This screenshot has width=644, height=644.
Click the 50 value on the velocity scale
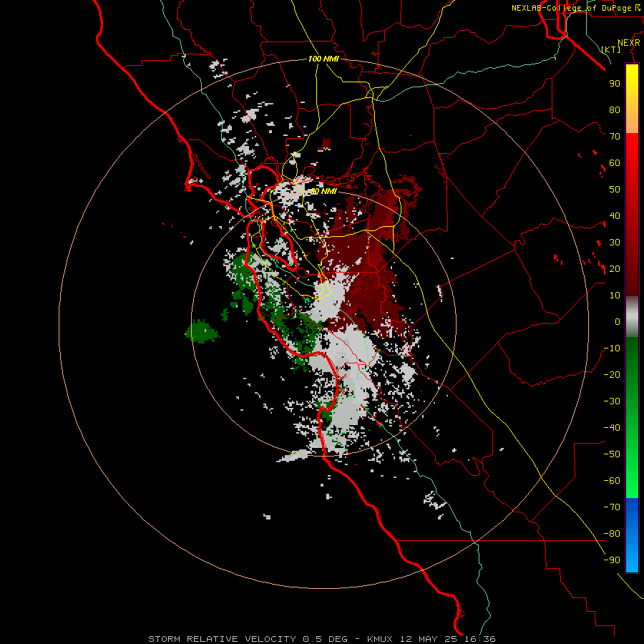pos(615,190)
